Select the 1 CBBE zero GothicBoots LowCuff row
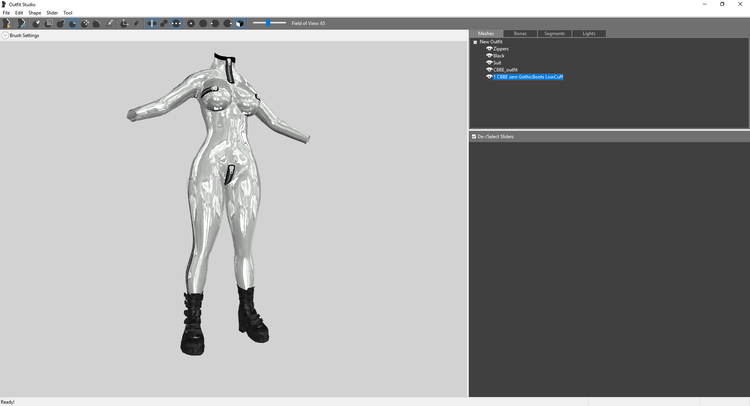Viewport: 750px width, 406px height. click(528, 77)
